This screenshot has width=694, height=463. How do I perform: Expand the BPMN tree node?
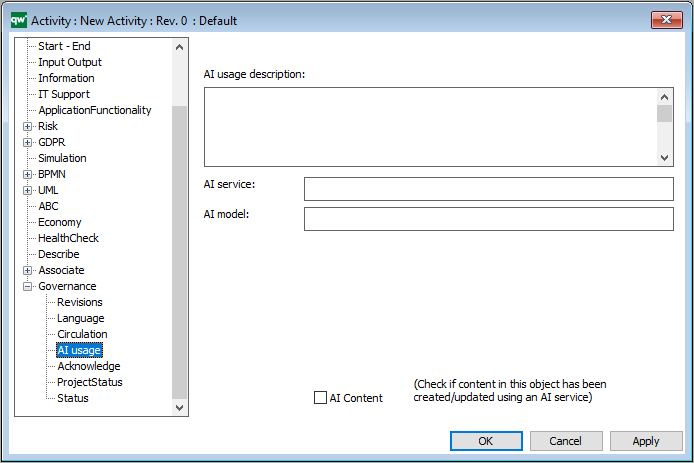[27, 174]
